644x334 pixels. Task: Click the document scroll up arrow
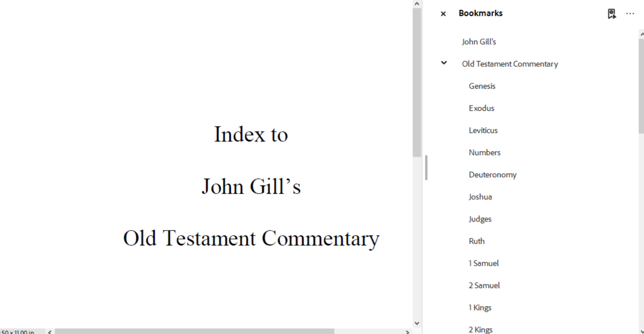click(x=417, y=4)
